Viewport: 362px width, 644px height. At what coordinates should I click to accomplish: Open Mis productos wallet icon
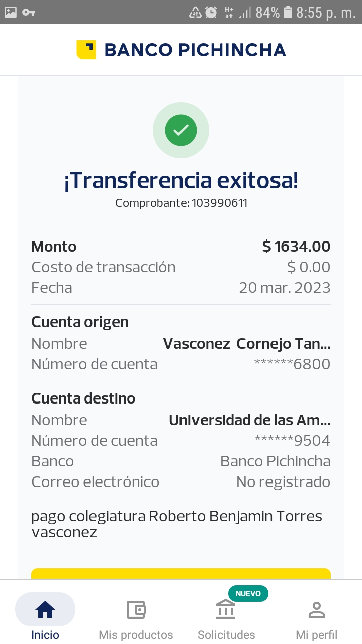tap(136, 610)
